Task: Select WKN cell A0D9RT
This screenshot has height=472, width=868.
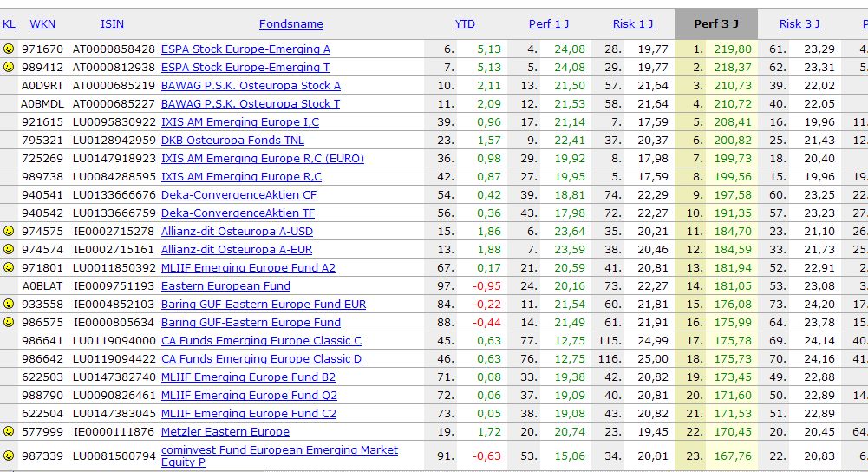Action: click(x=42, y=86)
